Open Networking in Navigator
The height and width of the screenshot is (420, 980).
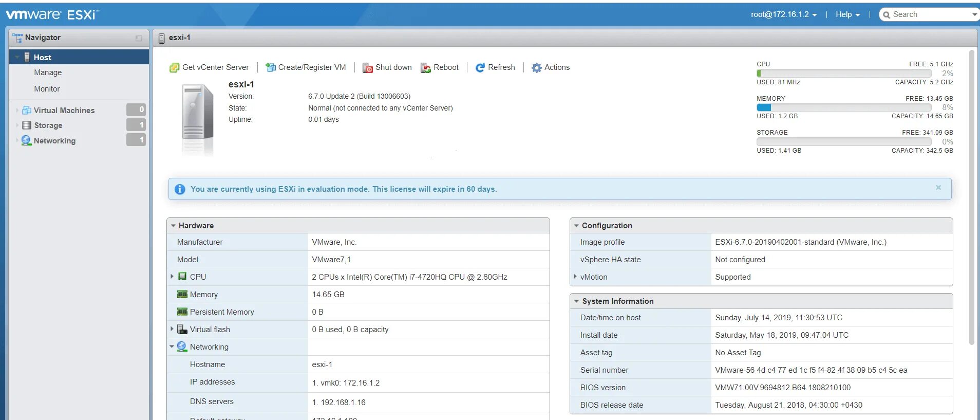(54, 141)
